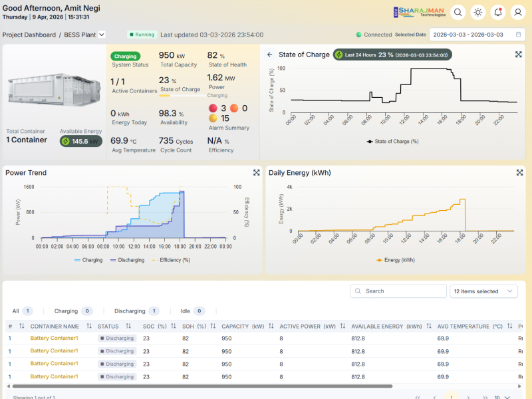Click Discharging status in first table row
This screenshot has width=532, height=399.
pyautogui.click(x=118, y=338)
